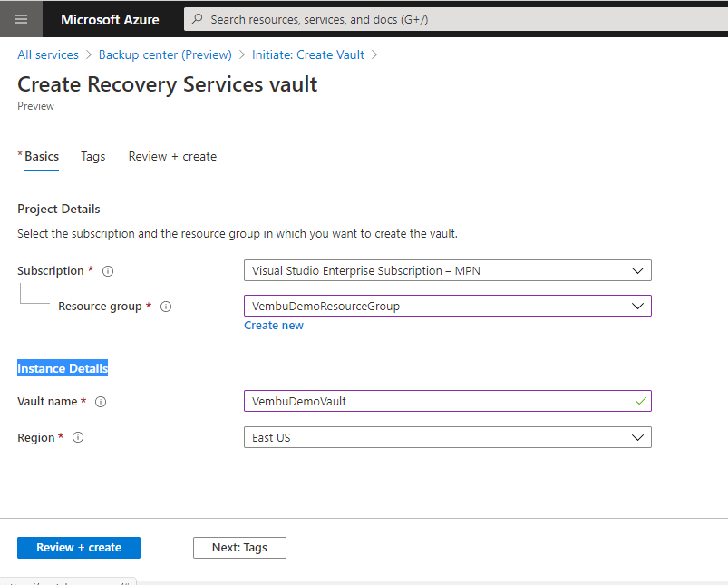The width and height of the screenshot is (728, 585).
Task: Click the Vault name field label
Action: pos(47,402)
